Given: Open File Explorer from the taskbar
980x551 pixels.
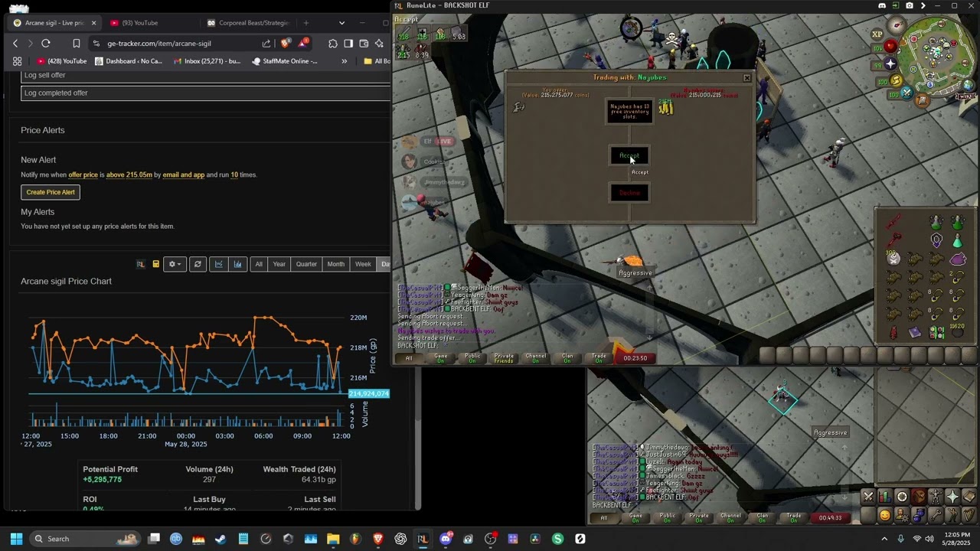Looking at the screenshot, I should click(333, 539).
